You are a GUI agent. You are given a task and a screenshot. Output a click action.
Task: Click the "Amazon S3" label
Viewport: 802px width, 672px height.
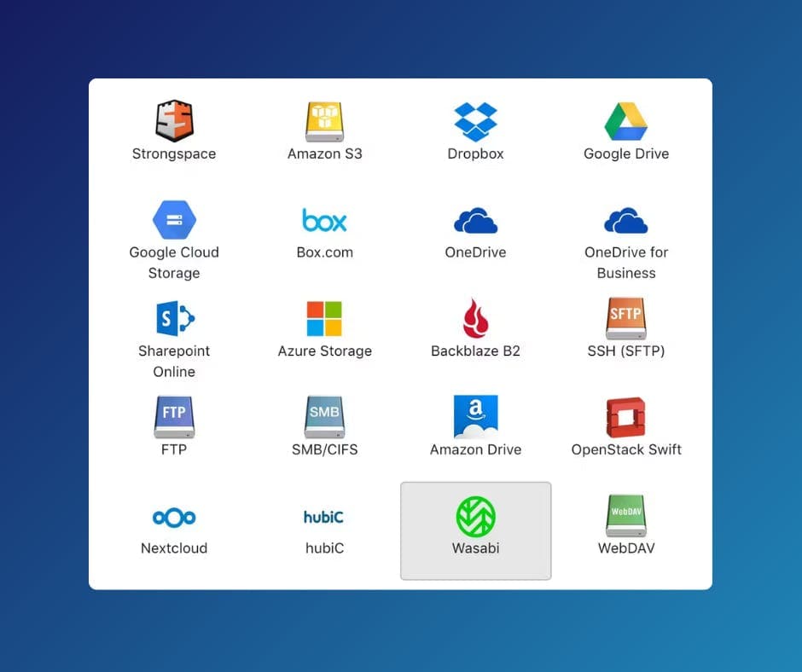[x=325, y=154]
